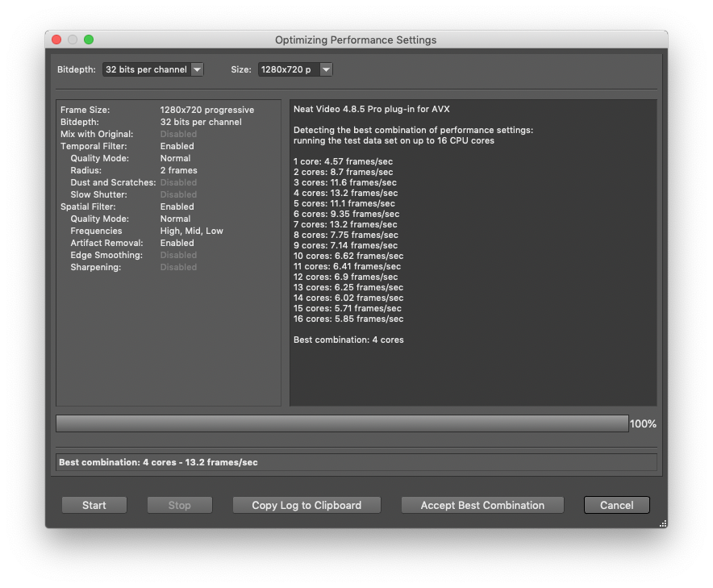The height and width of the screenshot is (588, 713).
Task: Copy Log to Clipboard
Action: [306, 505]
